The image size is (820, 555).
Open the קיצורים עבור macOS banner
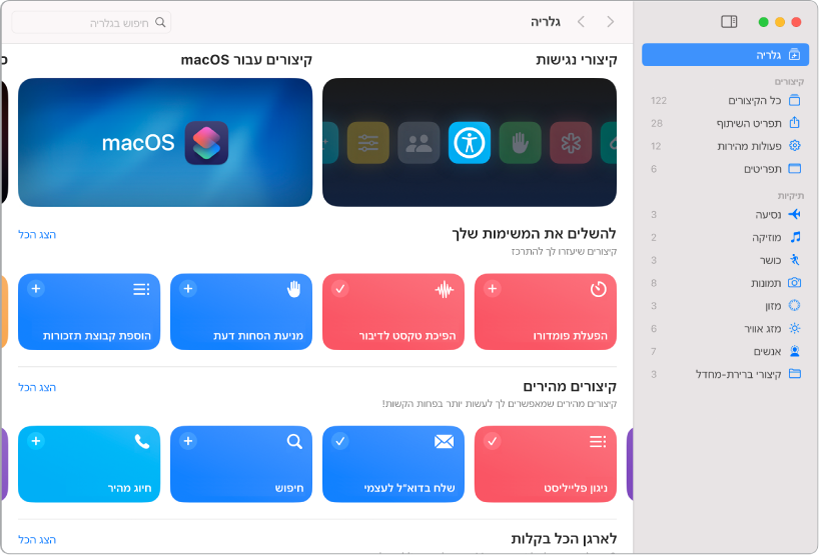click(x=165, y=142)
